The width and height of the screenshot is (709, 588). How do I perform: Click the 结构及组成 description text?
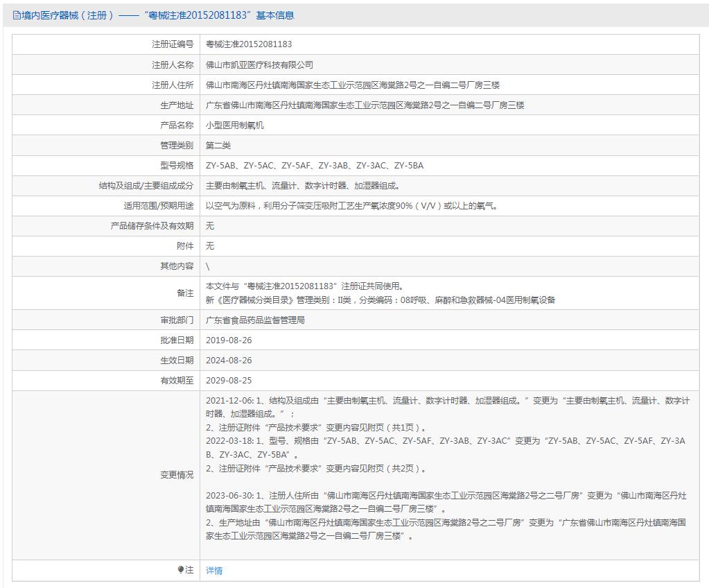click(x=303, y=186)
